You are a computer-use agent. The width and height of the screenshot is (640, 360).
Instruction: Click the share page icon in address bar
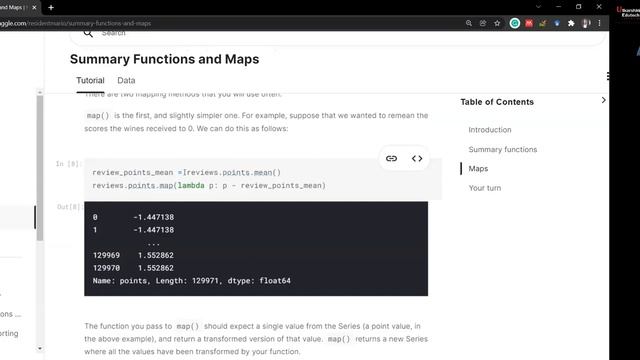coord(483,23)
